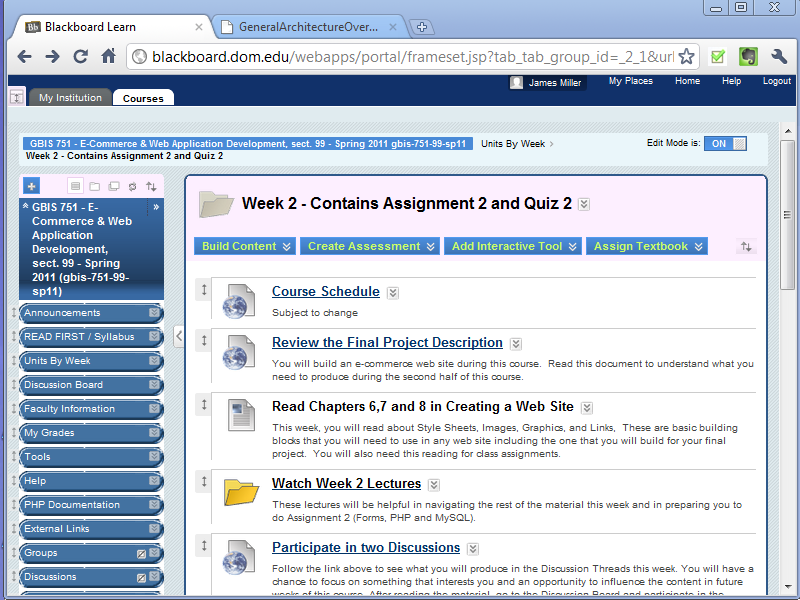Open the Review the Final Project Description link
Screen dimensions: 800x600
click(387, 342)
